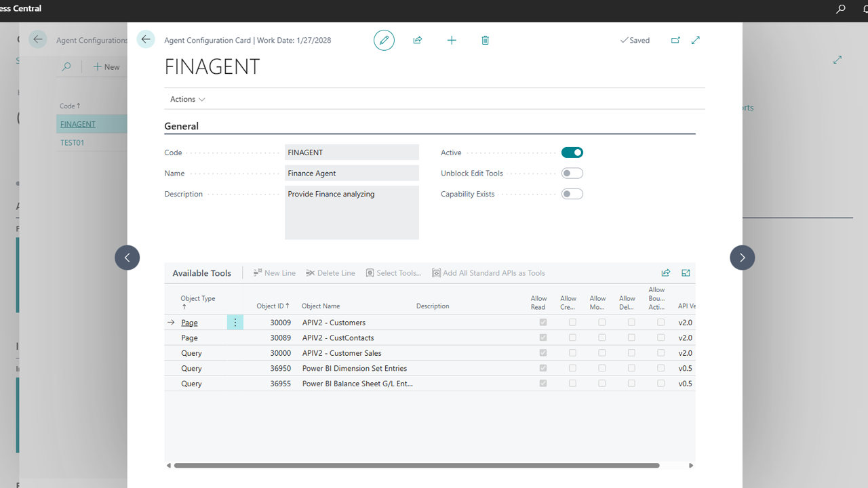Click Delete Line in Available Tools

[330, 273]
